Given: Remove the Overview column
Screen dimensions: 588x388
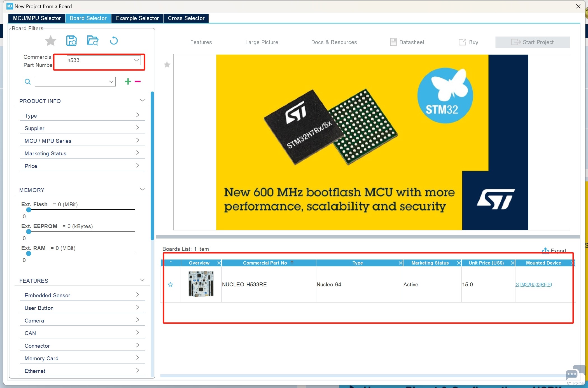Looking at the screenshot, I should coord(219,263).
